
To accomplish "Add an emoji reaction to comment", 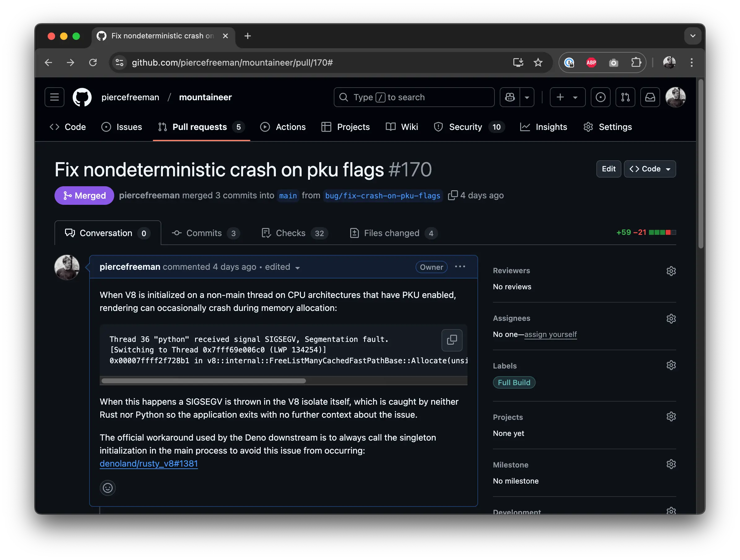I will (x=107, y=488).
